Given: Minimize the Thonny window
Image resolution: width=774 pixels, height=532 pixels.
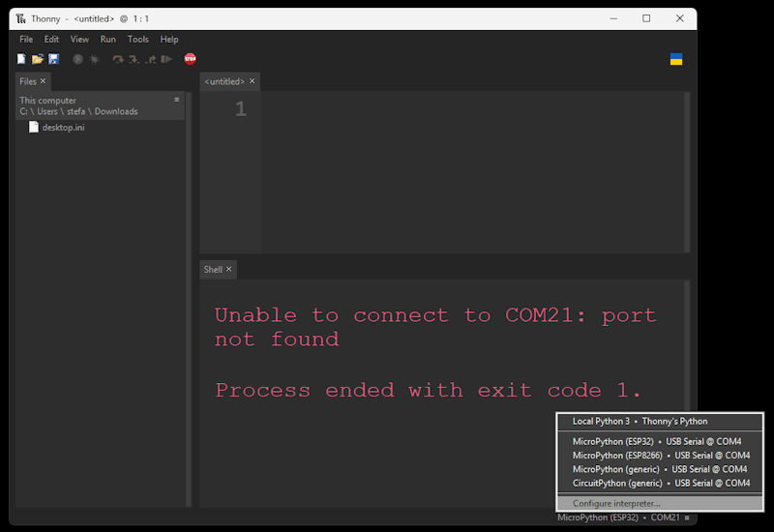Looking at the screenshot, I should [613, 18].
